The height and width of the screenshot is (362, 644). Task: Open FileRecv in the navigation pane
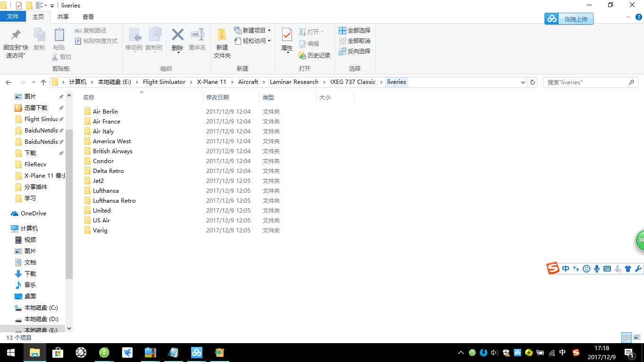tap(35, 165)
